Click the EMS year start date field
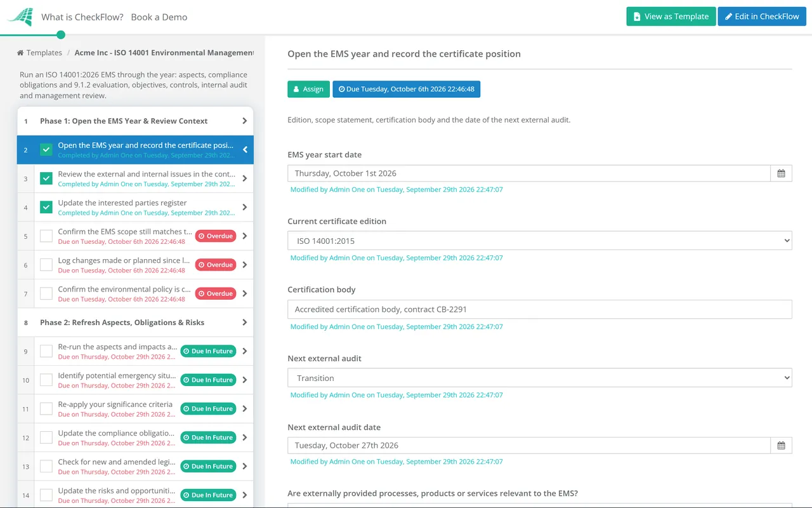This screenshot has height=508, width=812. pos(529,173)
